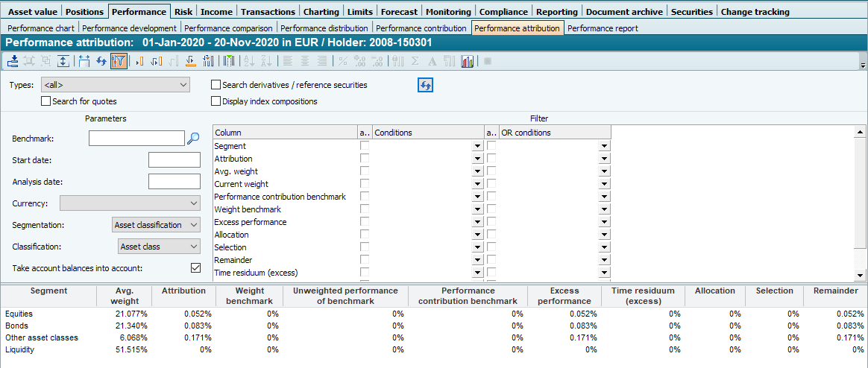Click the Excess performance column header
Viewport: 868px width, 368px height.
pos(564,296)
